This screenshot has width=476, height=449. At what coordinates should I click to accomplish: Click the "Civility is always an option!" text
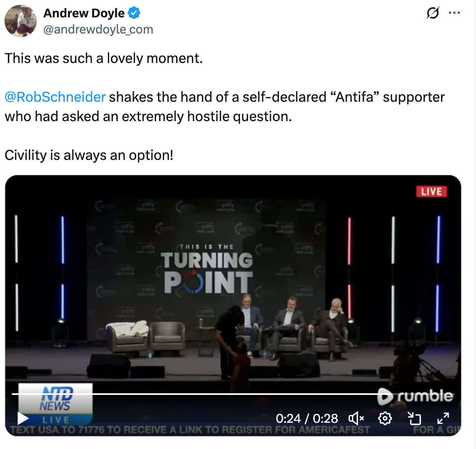tap(89, 155)
